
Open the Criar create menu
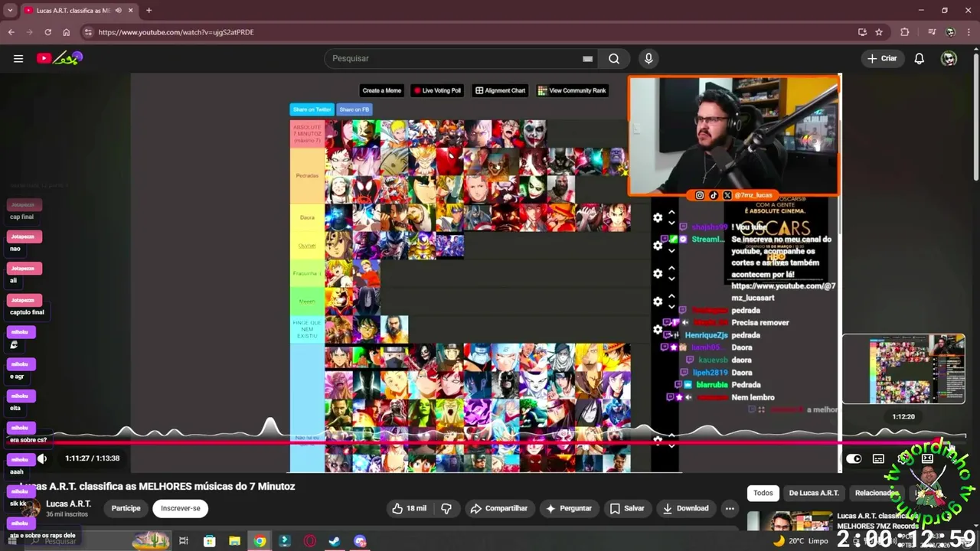[882, 58]
